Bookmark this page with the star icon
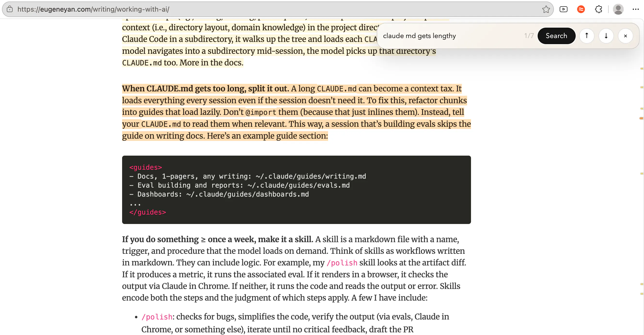 tap(546, 9)
